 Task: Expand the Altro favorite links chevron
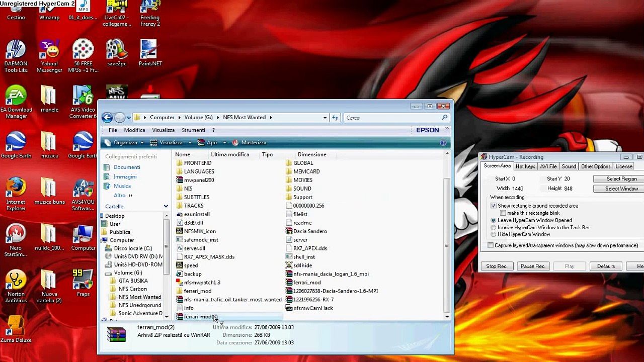130,196
